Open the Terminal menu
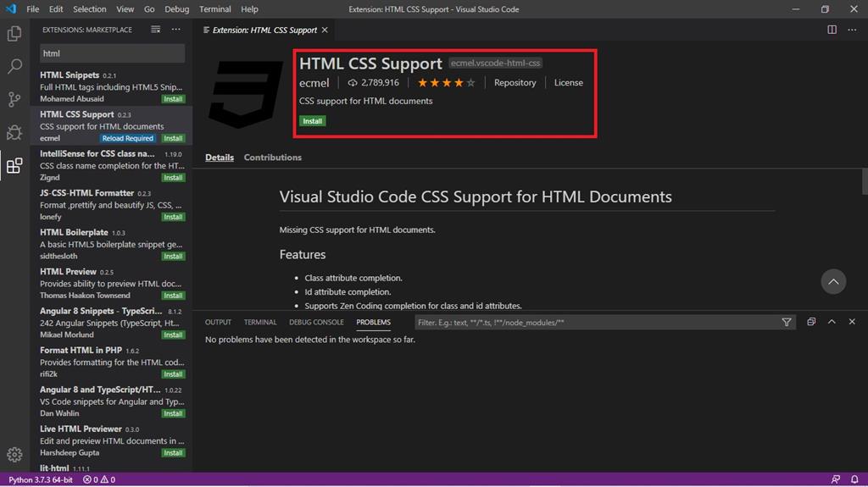868x487 pixels. coord(214,8)
